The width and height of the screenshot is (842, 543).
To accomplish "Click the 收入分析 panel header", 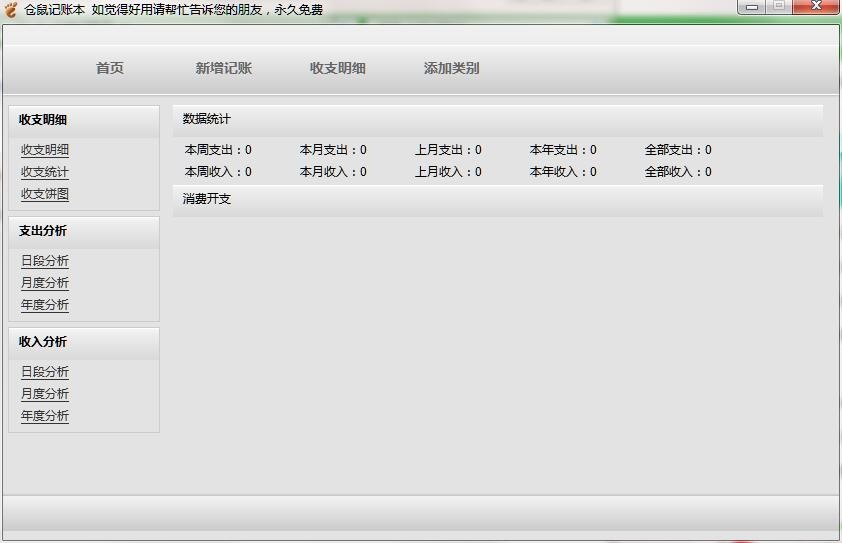I will click(x=84, y=343).
